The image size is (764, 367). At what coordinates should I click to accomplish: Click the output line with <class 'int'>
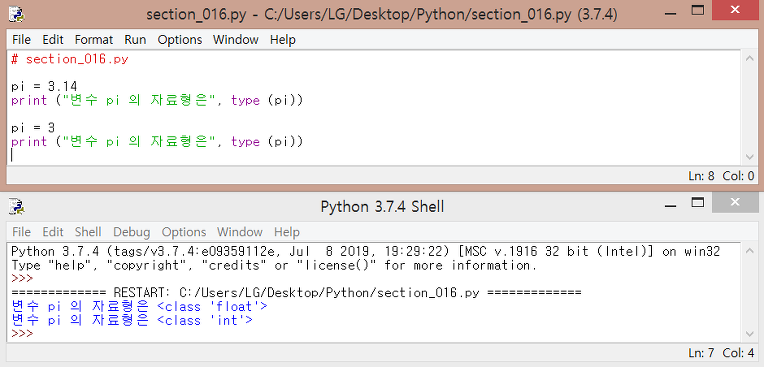click(x=132, y=320)
